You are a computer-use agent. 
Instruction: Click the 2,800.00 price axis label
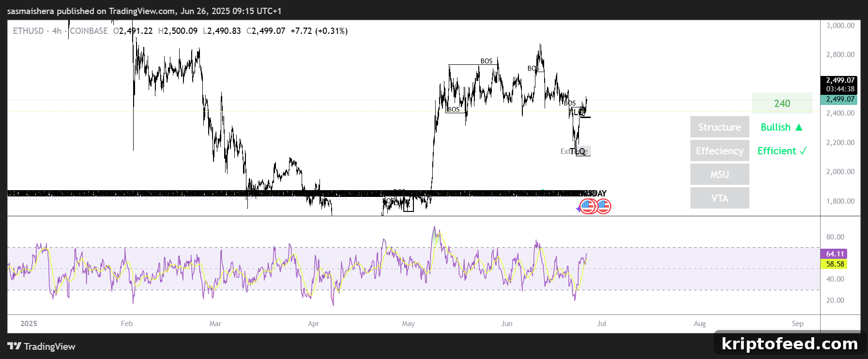(x=840, y=55)
